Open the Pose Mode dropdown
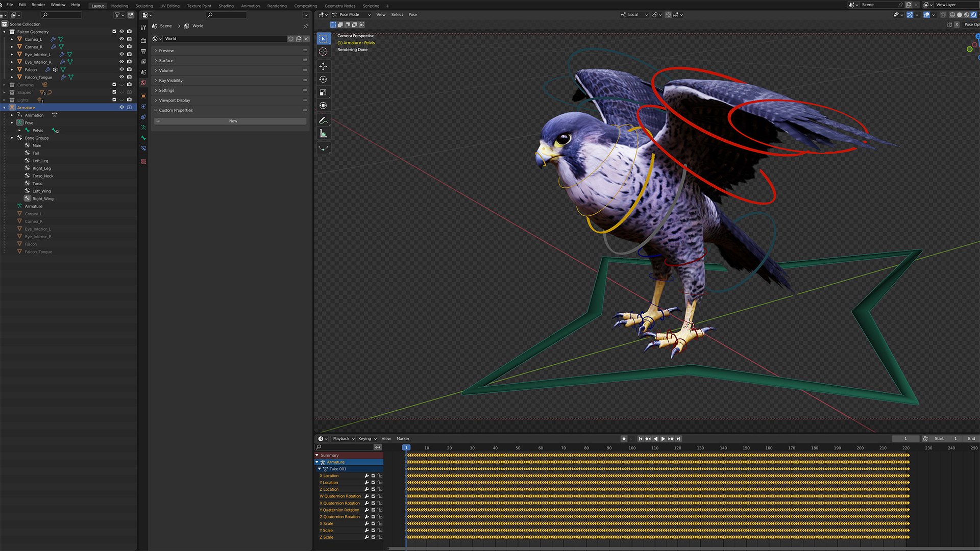 click(352, 15)
